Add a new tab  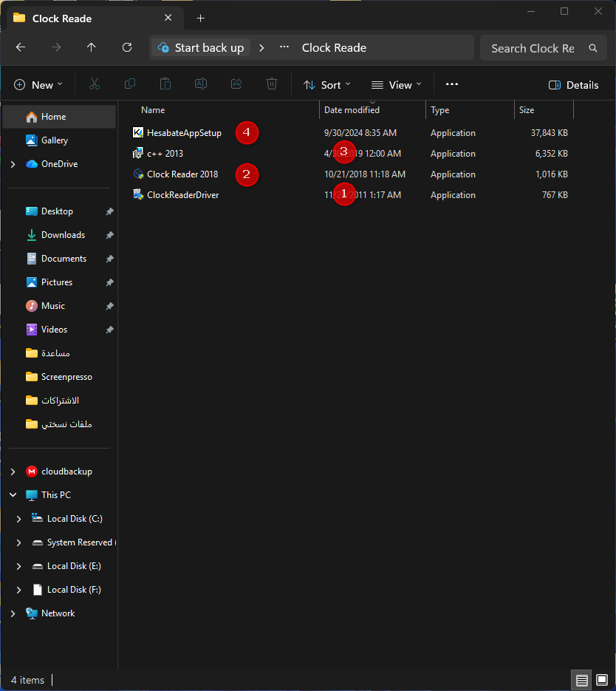tap(200, 18)
